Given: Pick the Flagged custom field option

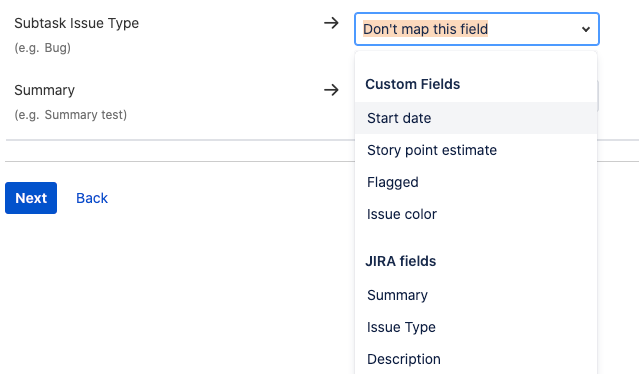Looking at the screenshot, I should [476, 182].
